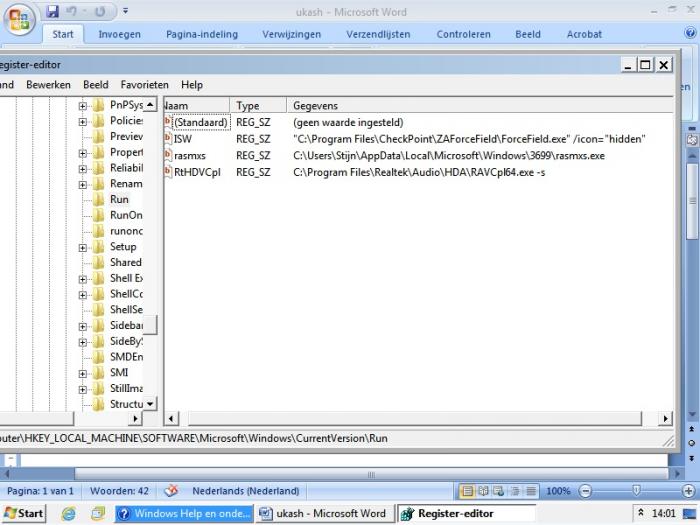Switch to Print Layout view icon
The image size is (700, 525).
(x=467, y=491)
